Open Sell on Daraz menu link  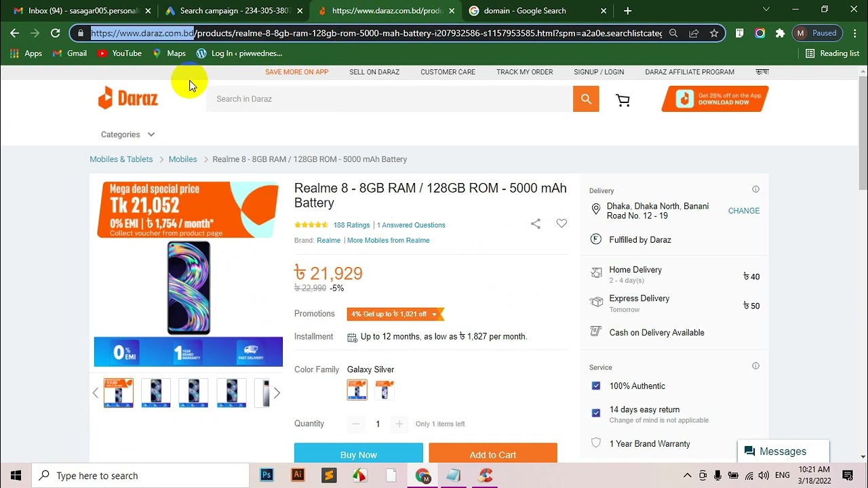[x=374, y=72]
